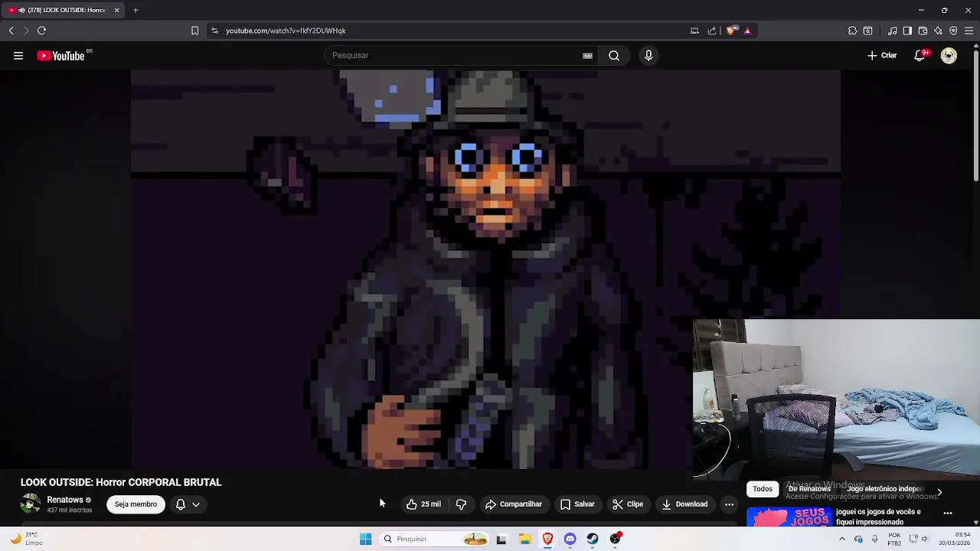Select the Jogo eletrônico independente chip
The height and width of the screenshot is (551, 980).
(884, 489)
